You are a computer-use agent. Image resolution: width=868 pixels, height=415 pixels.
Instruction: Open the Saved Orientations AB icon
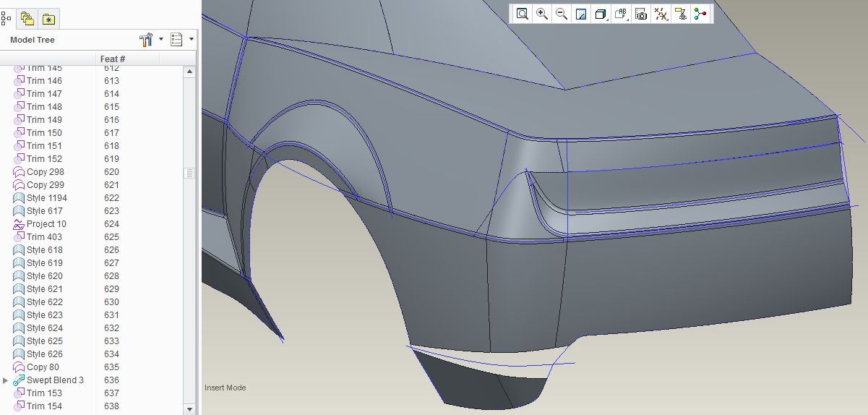pos(621,14)
